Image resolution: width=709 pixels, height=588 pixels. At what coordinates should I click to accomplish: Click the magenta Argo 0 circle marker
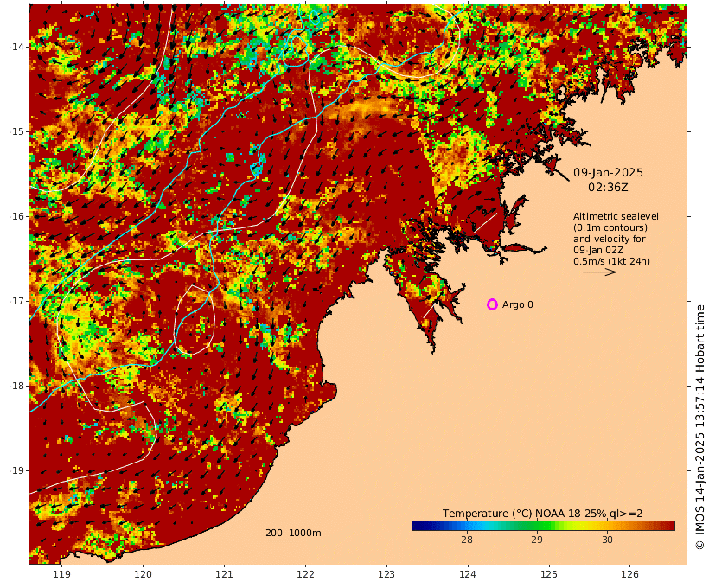pyautogui.click(x=493, y=304)
